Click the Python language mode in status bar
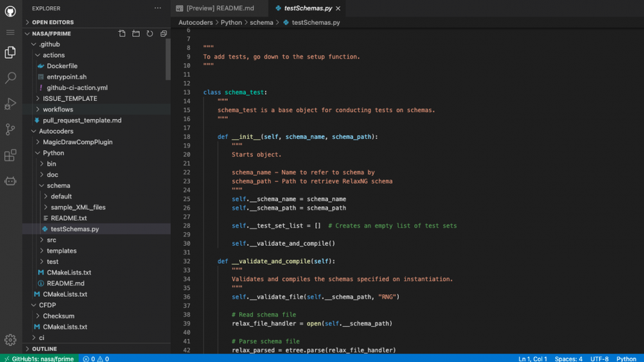Image resolution: width=644 pixels, height=362 pixels. 626,359
